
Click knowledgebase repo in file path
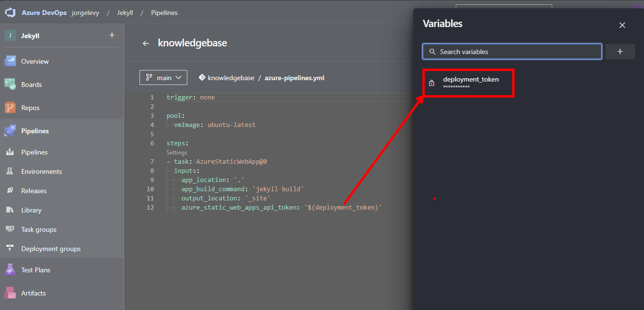[x=231, y=78]
